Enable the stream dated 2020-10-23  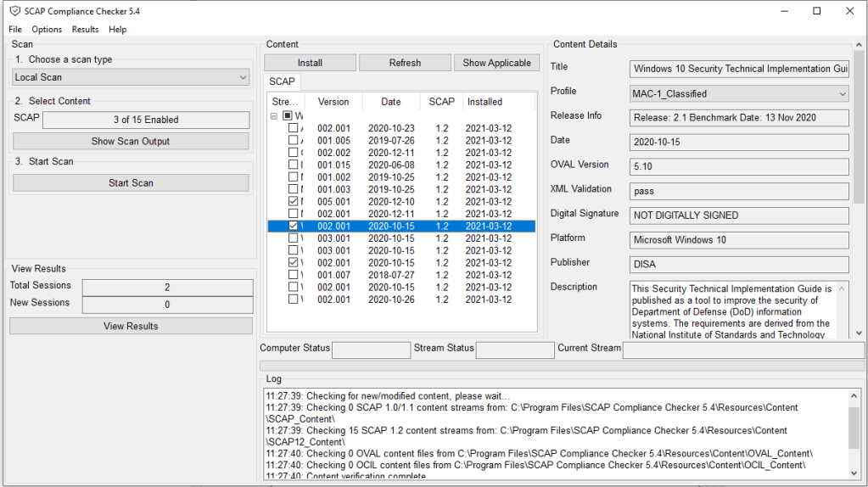[293, 128]
